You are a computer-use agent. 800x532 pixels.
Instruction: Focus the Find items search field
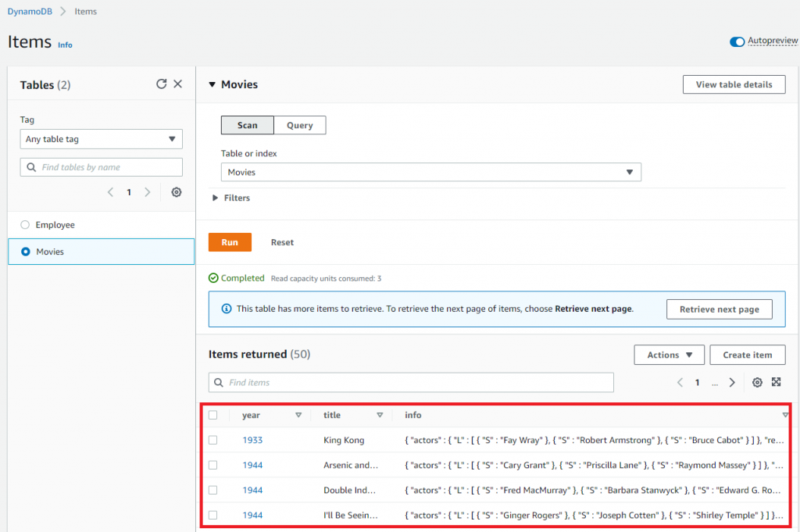[x=411, y=383]
